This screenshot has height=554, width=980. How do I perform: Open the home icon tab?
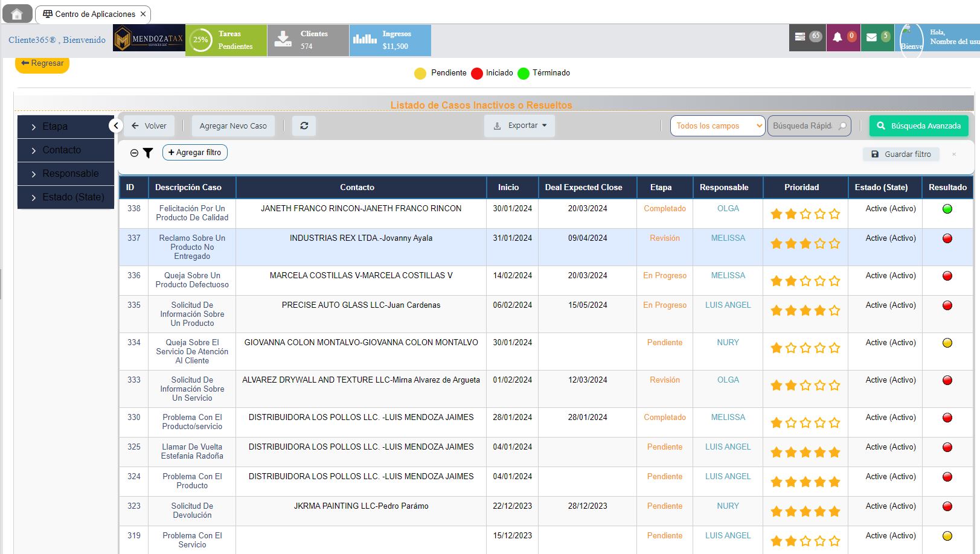(17, 14)
